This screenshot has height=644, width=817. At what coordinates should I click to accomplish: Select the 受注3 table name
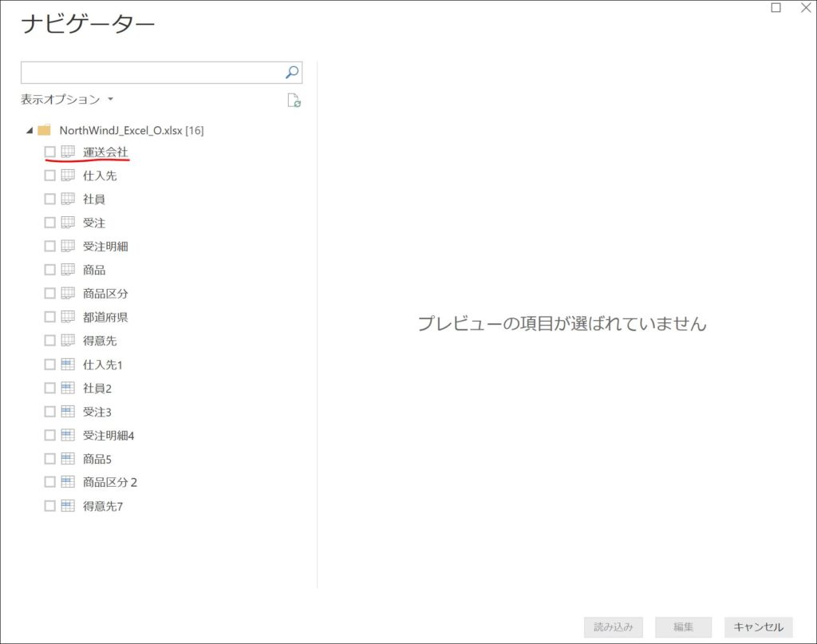click(x=97, y=412)
